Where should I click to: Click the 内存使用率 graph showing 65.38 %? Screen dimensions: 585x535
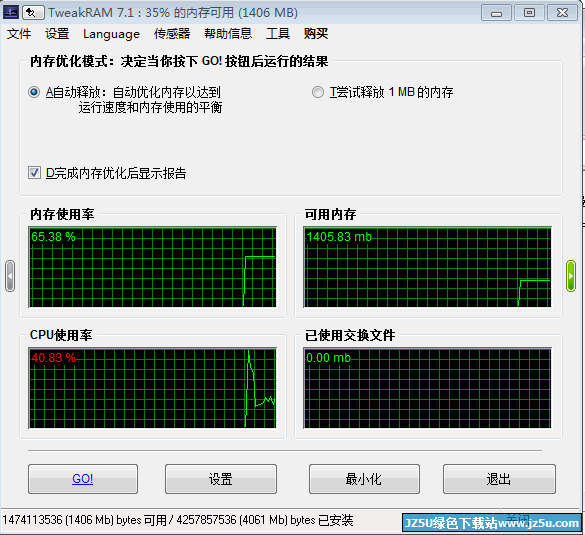pyautogui.click(x=153, y=267)
